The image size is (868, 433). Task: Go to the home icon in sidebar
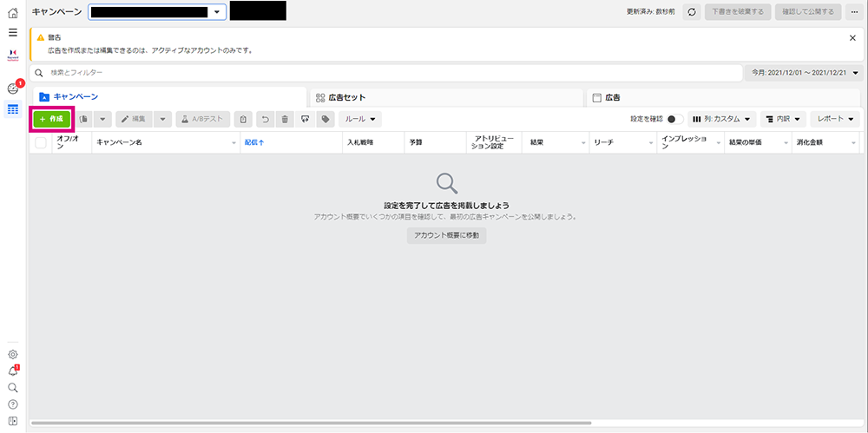point(13,13)
